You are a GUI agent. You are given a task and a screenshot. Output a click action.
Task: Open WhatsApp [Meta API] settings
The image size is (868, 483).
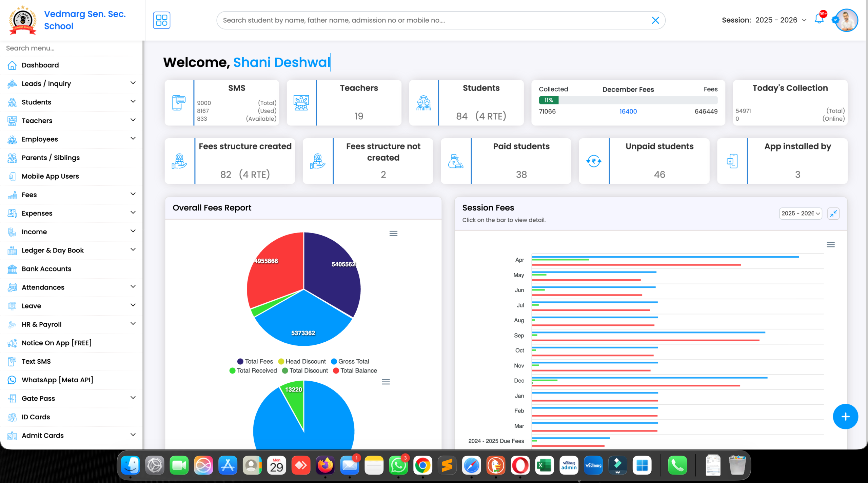click(58, 380)
